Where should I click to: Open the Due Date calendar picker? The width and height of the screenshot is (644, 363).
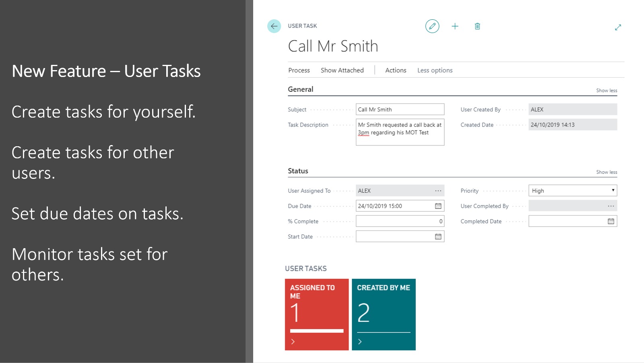[x=438, y=206]
